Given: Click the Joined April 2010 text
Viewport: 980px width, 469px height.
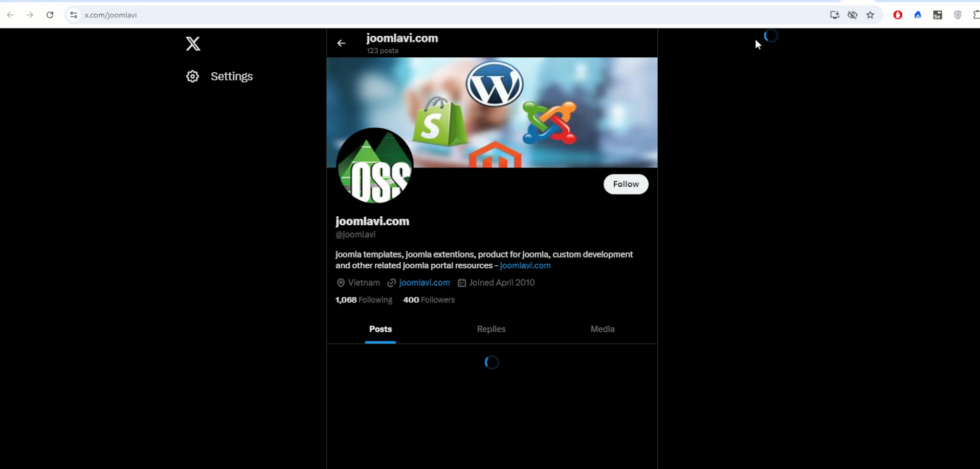Looking at the screenshot, I should 502,283.
